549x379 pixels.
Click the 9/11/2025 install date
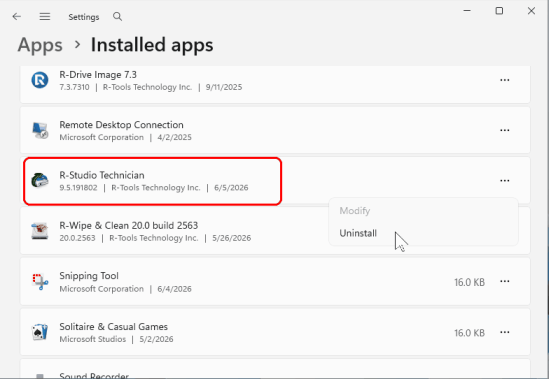(x=224, y=87)
